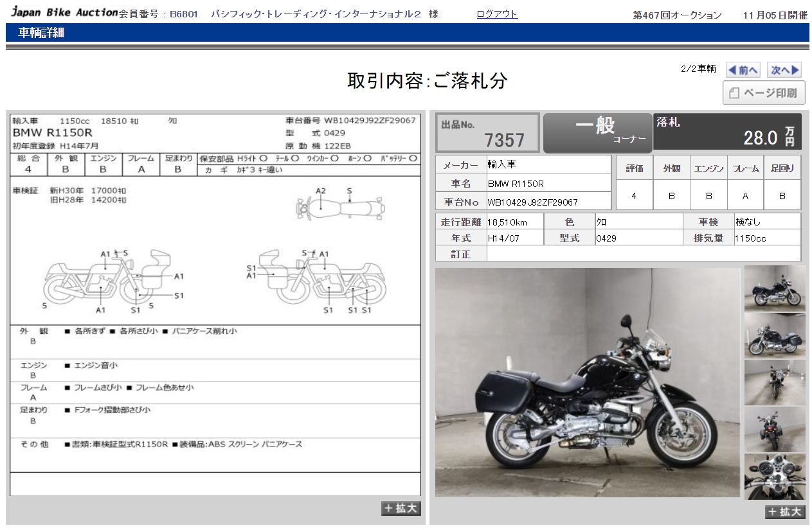The width and height of the screenshot is (812, 530).
Task: Click the 2/2車輌 vehicle counter
Action: (x=698, y=69)
